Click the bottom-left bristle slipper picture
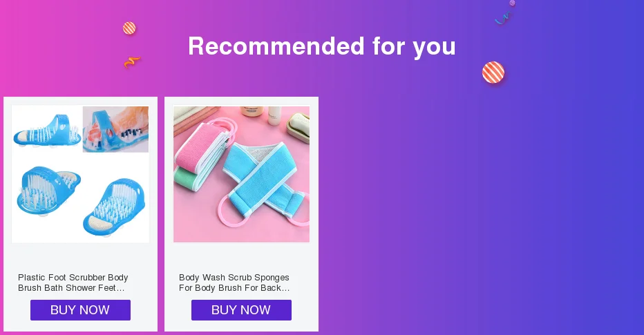This screenshot has width=644, height=335. [x=49, y=189]
